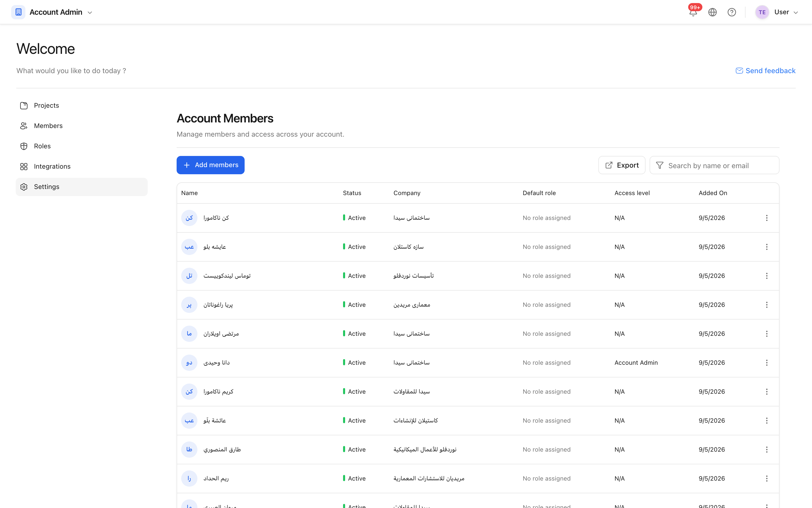Open Members in the sidebar
This screenshot has width=812, height=508.
coord(81,126)
